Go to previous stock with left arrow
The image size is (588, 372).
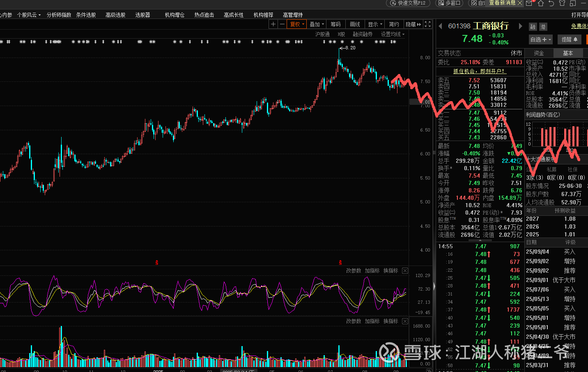(x=441, y=26)
